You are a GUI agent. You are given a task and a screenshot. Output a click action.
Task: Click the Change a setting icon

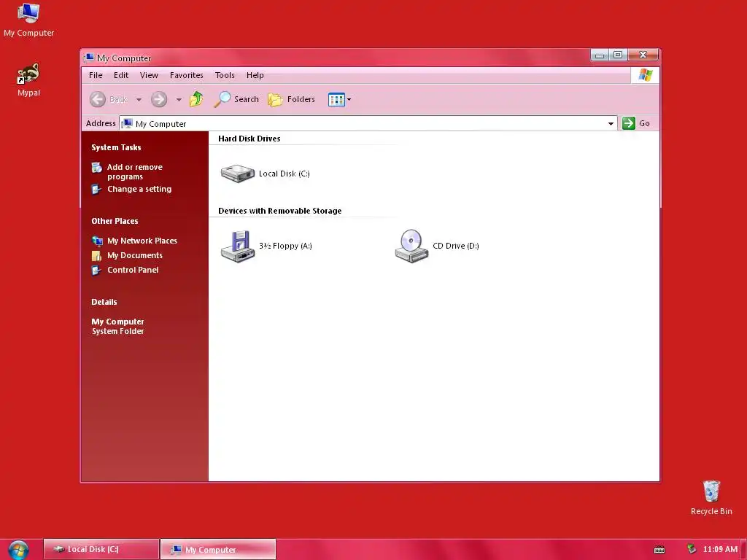pos(96,190)
